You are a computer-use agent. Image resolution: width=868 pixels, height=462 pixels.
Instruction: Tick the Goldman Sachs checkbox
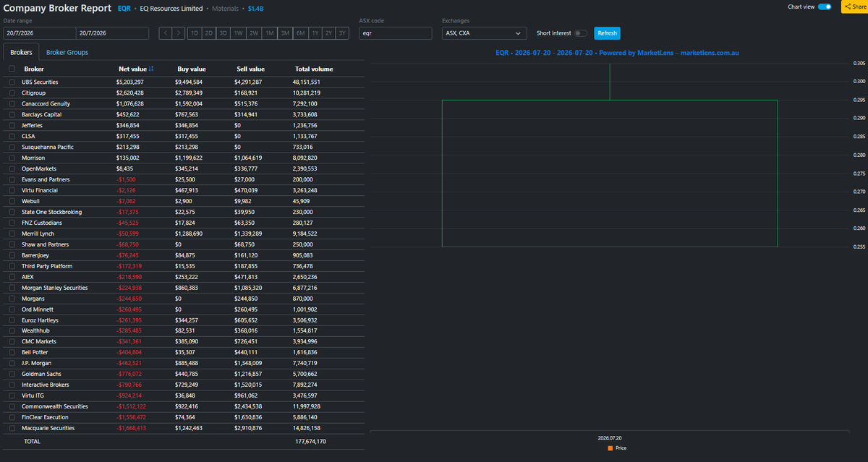12,374
